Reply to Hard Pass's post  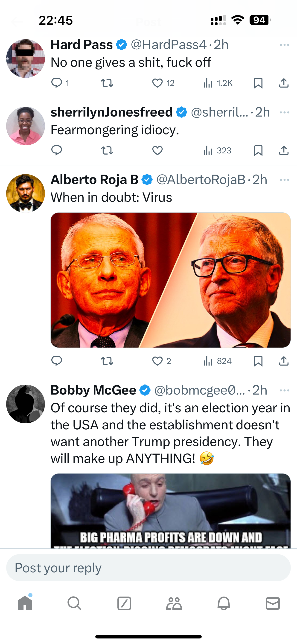pos(57,83)
